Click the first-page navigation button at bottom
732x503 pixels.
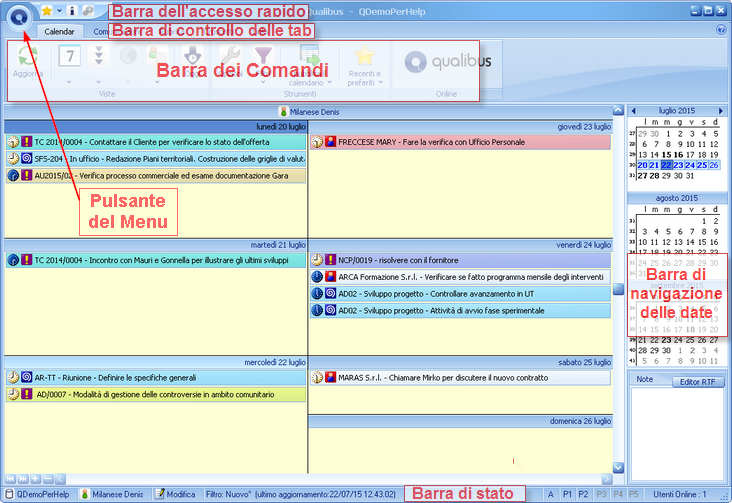10,479
